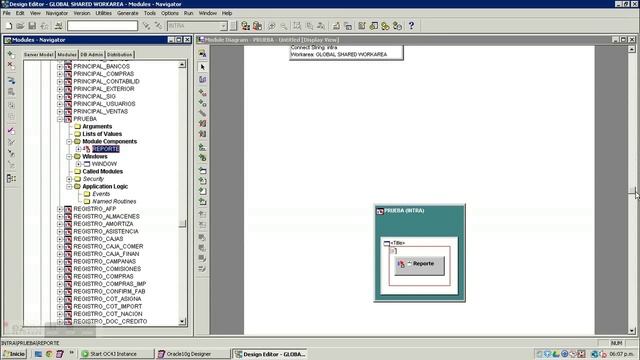Click the zoom out magnifier toolbar icon
Viewport: 640px width, 360px height.
click(x=283, y=26)
